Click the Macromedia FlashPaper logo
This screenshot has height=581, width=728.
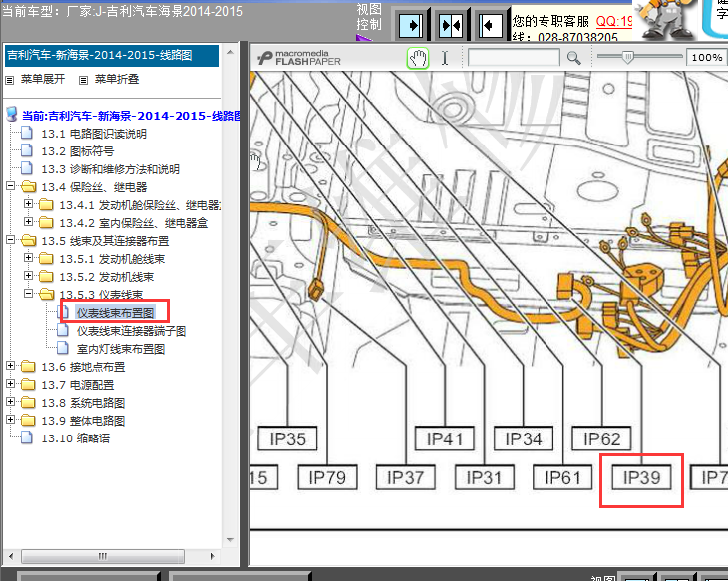[299, 58]
